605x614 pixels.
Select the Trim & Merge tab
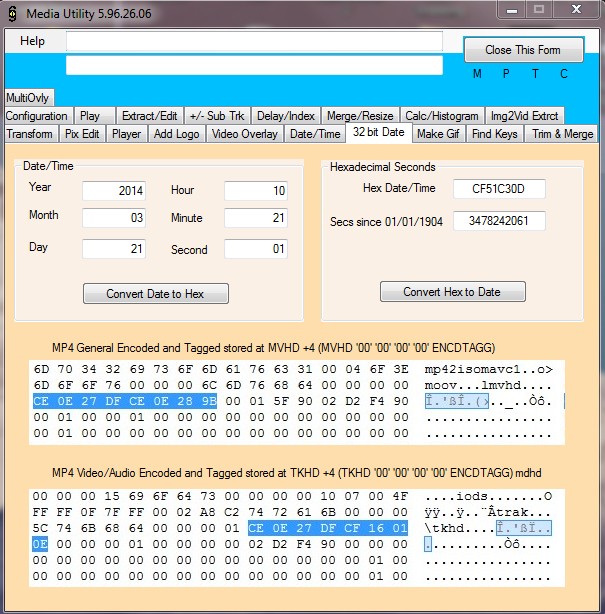point(562,134)
